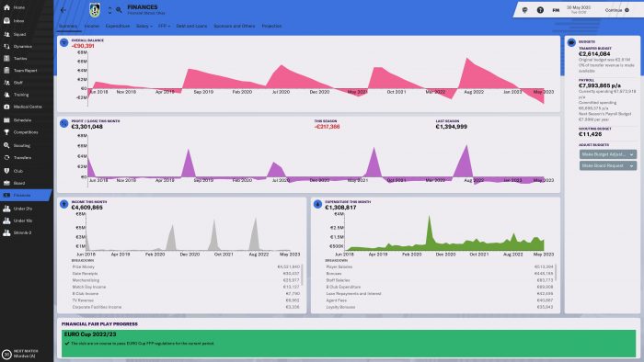644x362 pixels.
Task: Click the Payroll €7,993,865 p/a value
Action: coord(600,85)
